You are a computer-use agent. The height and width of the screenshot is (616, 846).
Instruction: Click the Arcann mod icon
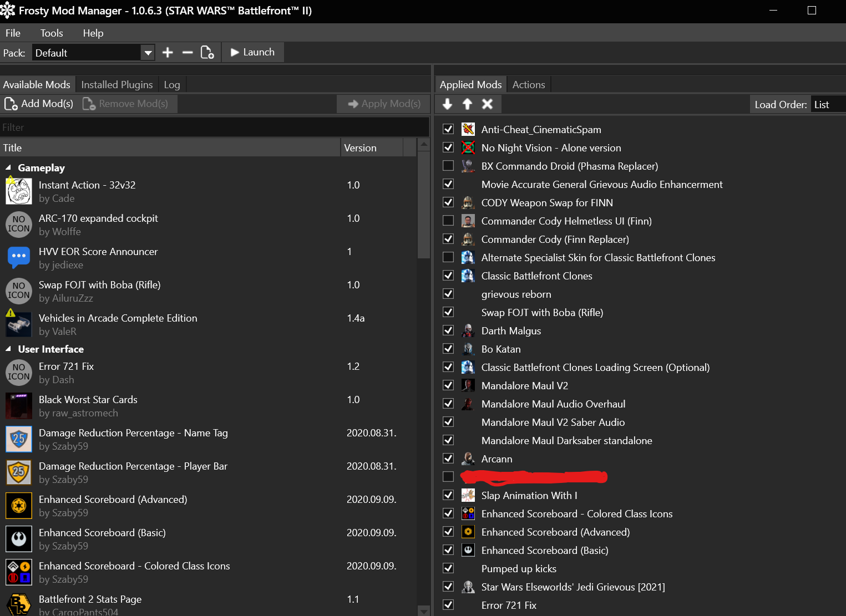click(x=468, y=459)
